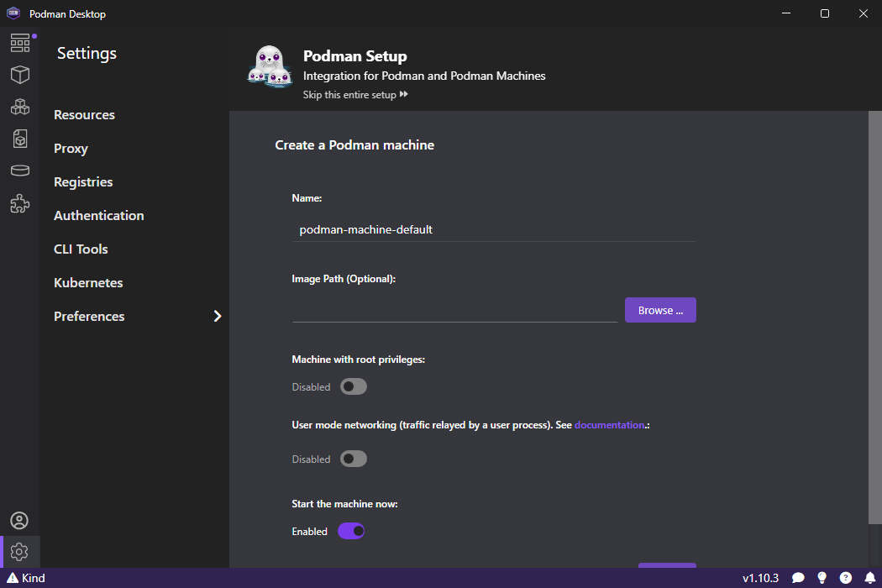Open the Pods icon in sidebar

pos(20,107)
